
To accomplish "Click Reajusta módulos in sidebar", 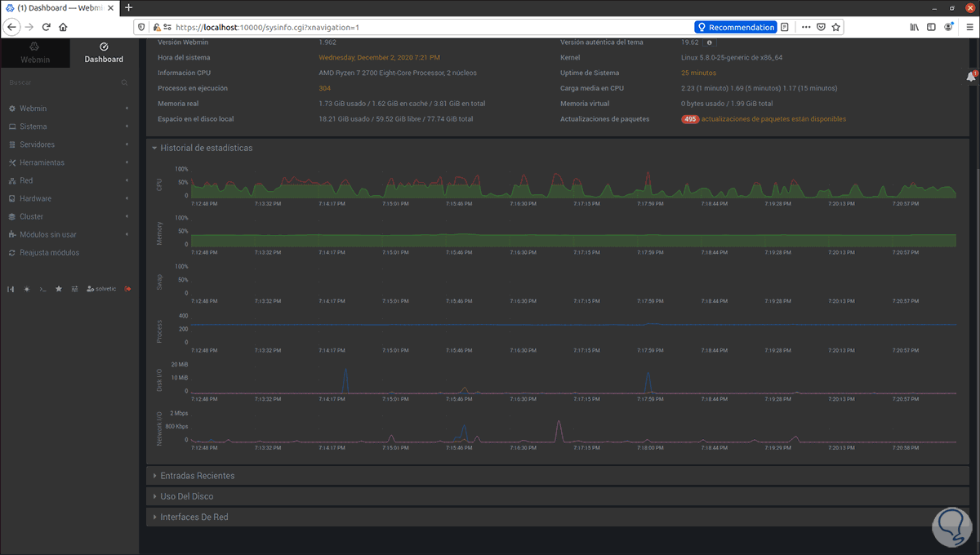I will (x=49, y=252).
